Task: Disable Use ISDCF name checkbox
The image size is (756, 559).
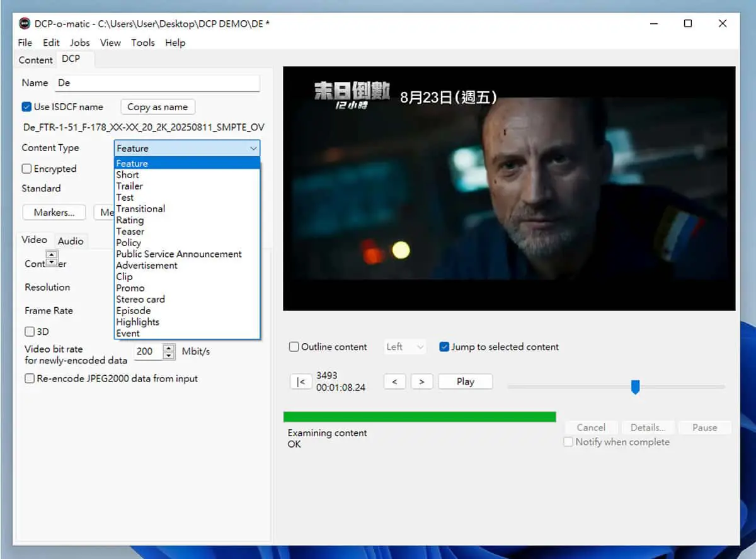Action: [x=26, y=106]
